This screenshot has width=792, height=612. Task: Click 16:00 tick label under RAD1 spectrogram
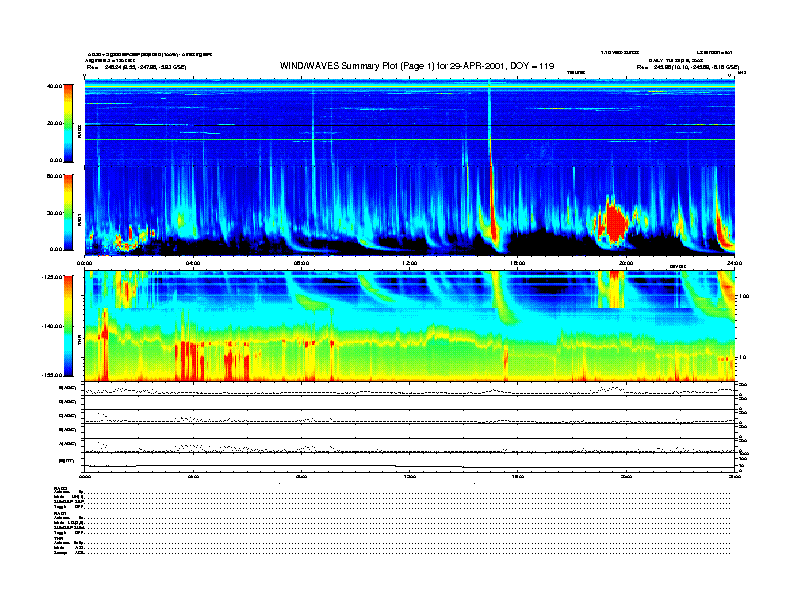click(518, 263)
